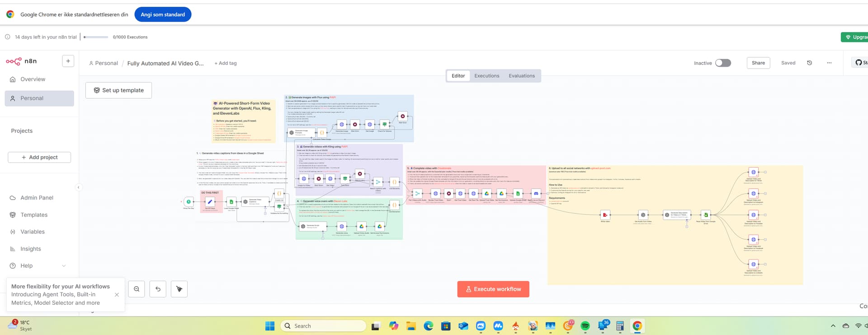Collapse the sidebar with the arrow handle
Image resolution: width=868 pixels, height=335 pixels.
[79, 187]
